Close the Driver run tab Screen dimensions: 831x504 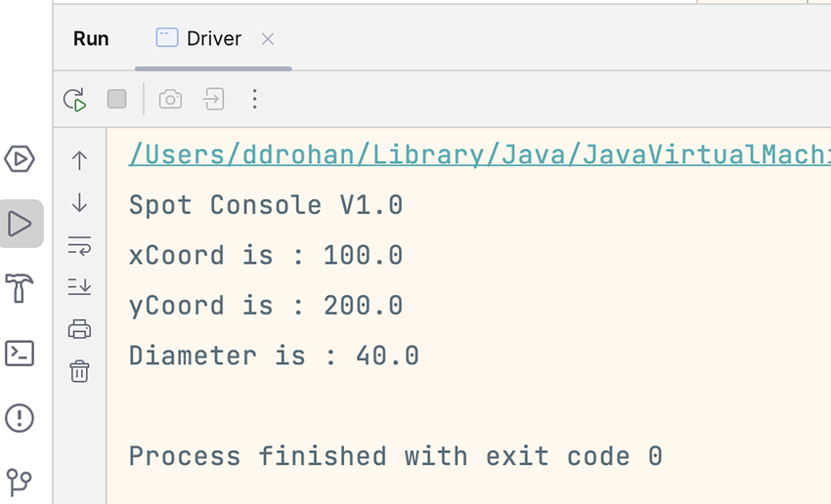pyautogui.click(x=268, y=39)
